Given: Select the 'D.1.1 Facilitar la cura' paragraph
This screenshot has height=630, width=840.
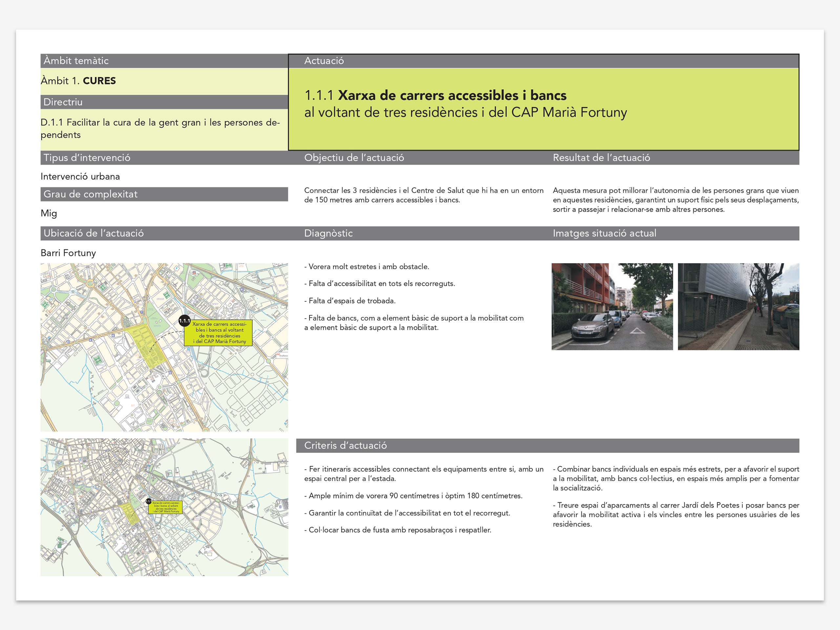Looking at the screenshot, I should click(160, 128).
